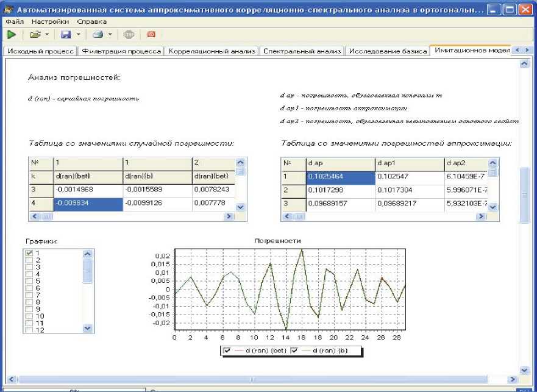Click the red icon at the toolbar's end
537x392 pixels.
[x=151, y=35]
